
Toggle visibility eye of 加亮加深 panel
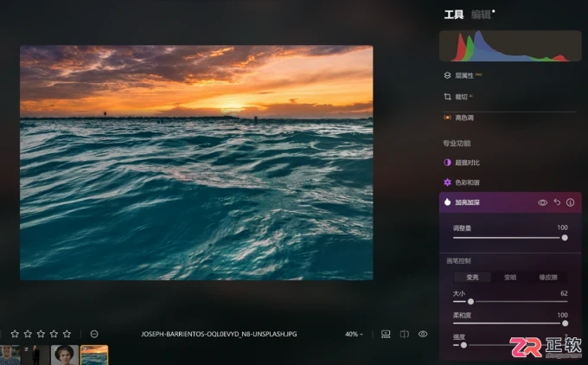point(543,202)
